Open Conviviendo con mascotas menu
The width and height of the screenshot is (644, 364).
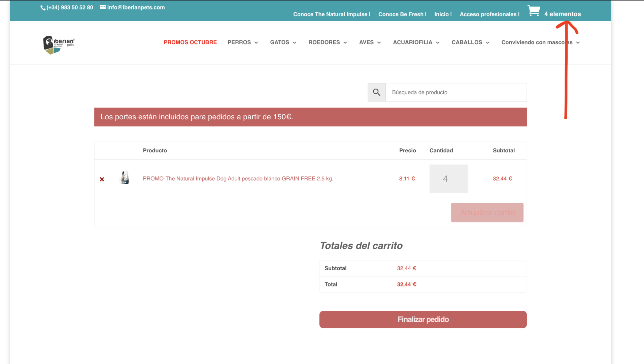click(537, 42)
